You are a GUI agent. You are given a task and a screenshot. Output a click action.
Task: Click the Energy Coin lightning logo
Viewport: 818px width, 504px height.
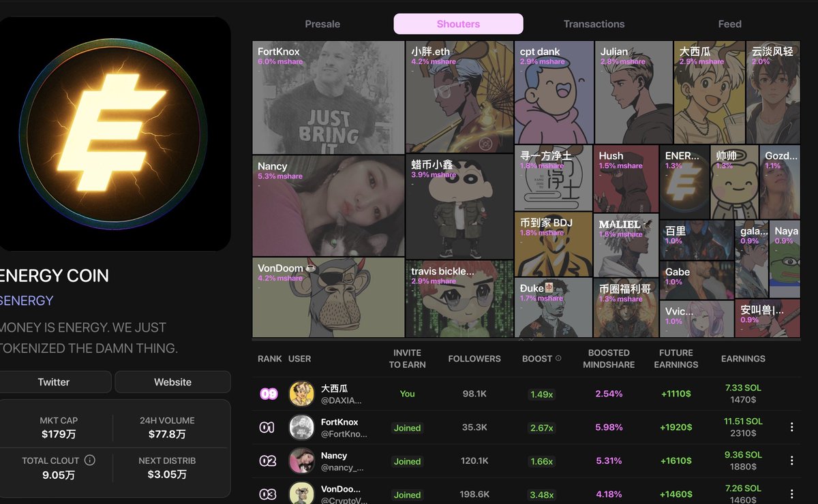tap(115, 135)
